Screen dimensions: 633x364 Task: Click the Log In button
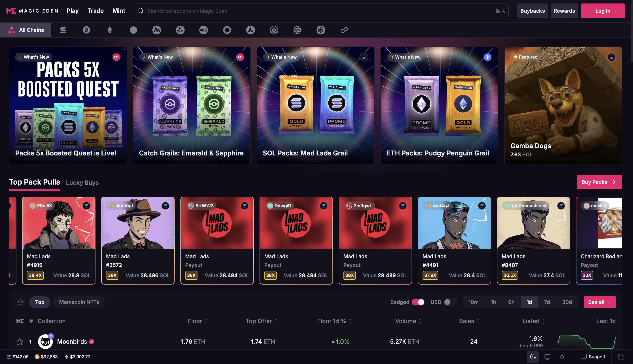[x=603, y=11]
